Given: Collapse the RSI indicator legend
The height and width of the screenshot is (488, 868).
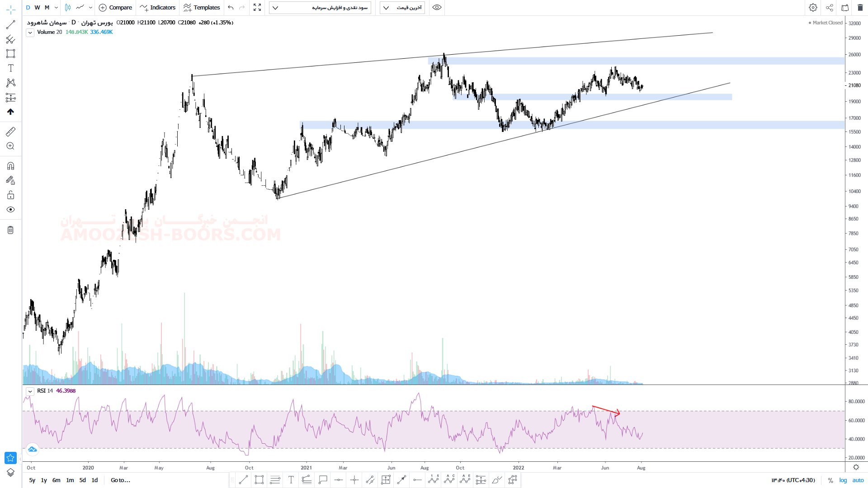Looking at the screenshot, I should pyautogui.click(x=30, y=391).
